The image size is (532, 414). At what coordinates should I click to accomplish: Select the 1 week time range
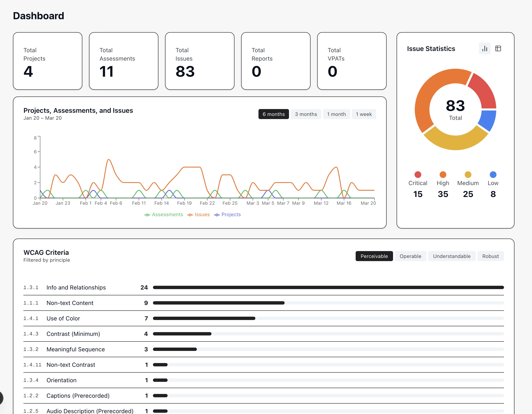tap(364, 114)
